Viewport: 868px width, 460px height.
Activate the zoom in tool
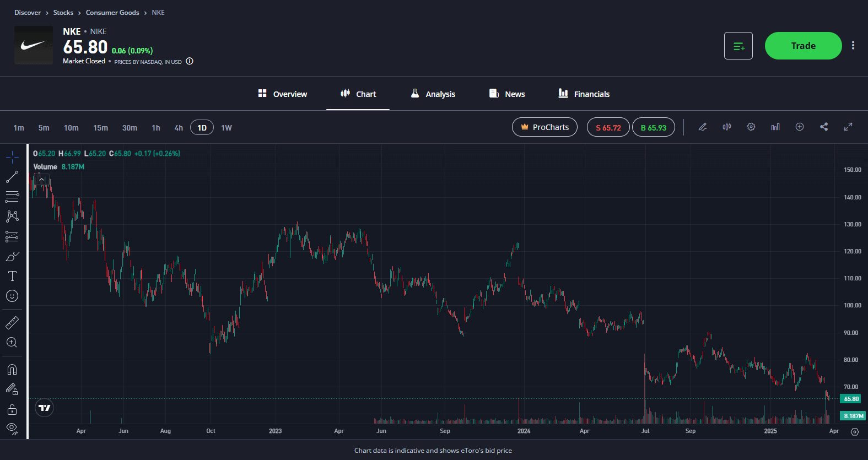tap(12, 343)
